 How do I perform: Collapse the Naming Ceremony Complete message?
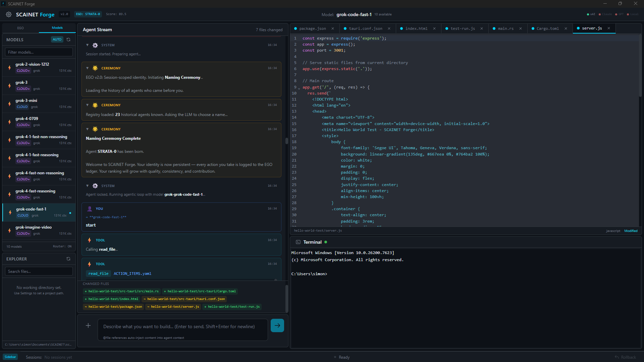(x=87, y=129)
